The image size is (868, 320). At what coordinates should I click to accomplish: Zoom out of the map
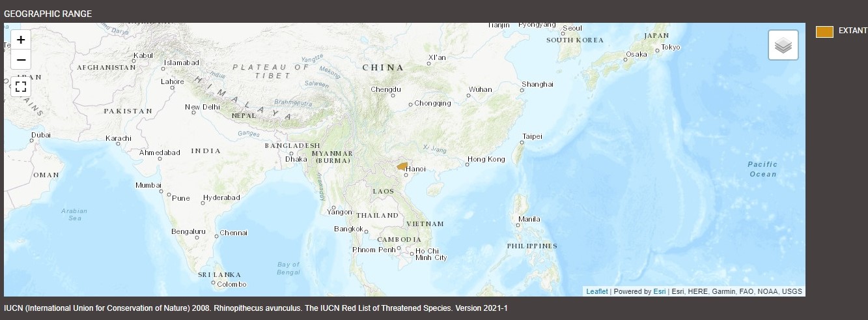[x=21, y=60]
